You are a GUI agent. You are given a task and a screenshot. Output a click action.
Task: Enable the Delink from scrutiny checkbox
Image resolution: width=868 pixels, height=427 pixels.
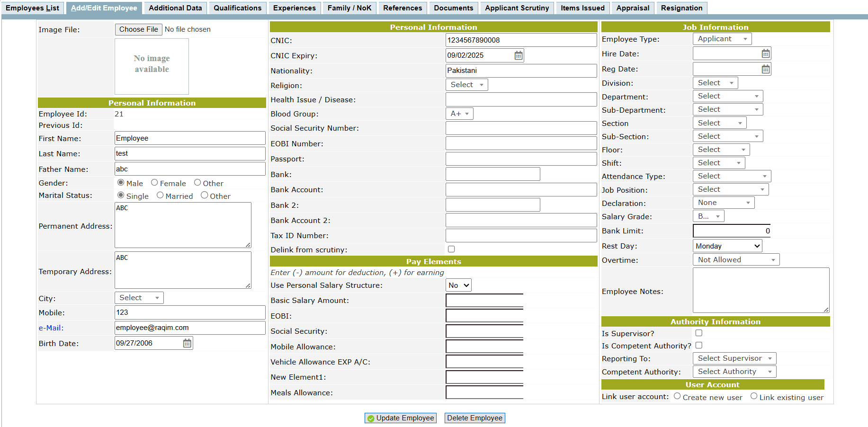tap(451, 249)
